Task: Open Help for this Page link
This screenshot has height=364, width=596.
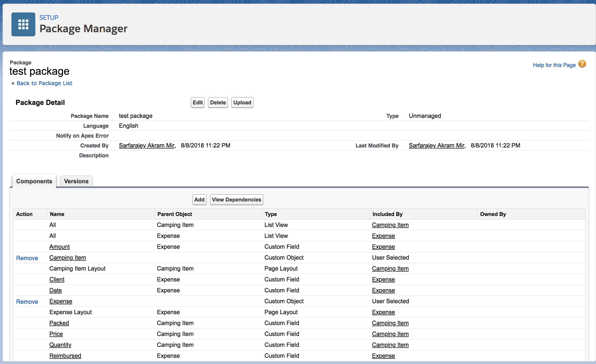Action: [x=554, y=65]
